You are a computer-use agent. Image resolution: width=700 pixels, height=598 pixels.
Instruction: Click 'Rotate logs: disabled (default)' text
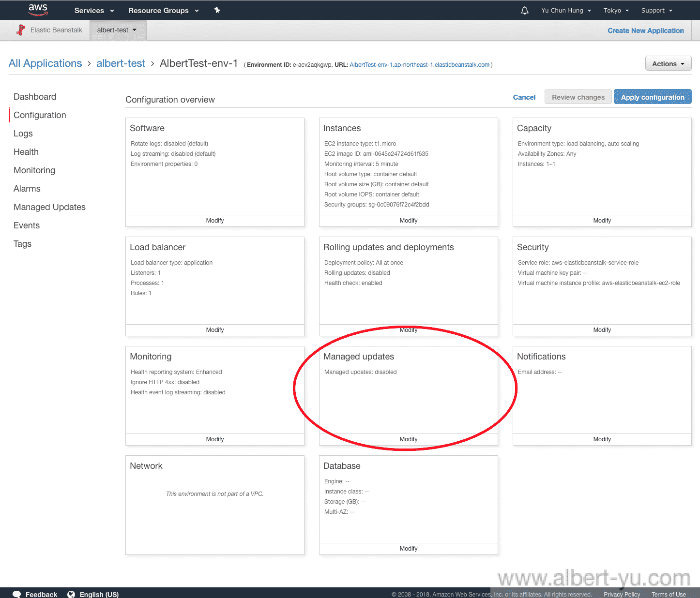pos(169,144)
